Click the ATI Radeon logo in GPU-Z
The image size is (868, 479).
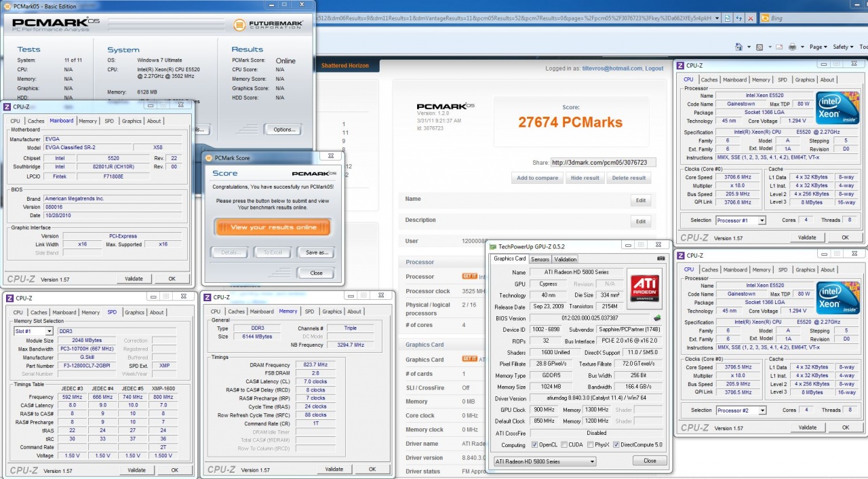[645, 287]
